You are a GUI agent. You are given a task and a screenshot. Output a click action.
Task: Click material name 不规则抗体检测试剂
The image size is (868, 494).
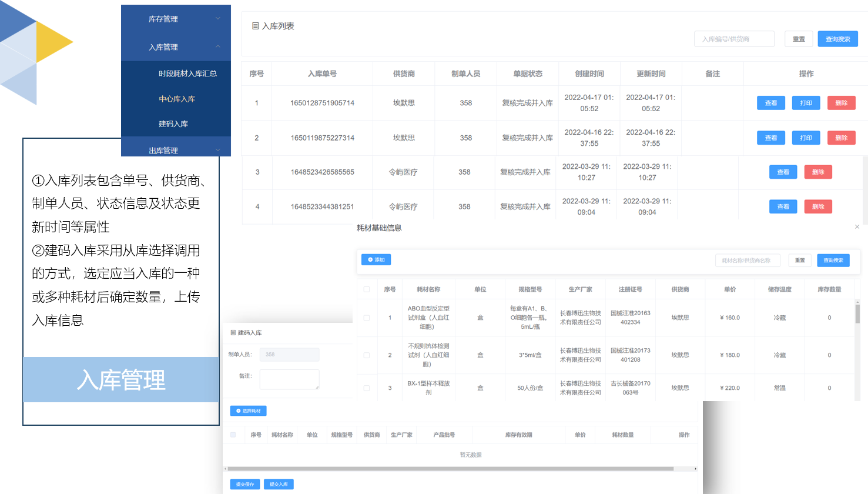pyautogui.click(x=428, y=355)
